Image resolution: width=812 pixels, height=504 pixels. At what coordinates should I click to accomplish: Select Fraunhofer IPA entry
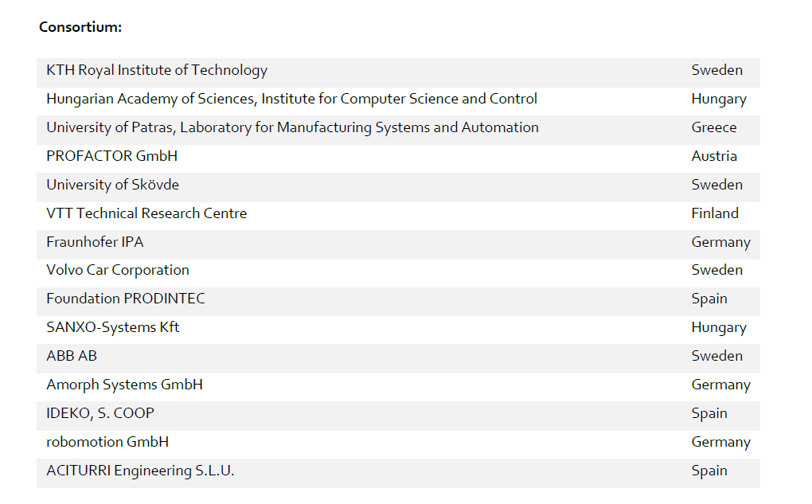click(x=95, y=242)
